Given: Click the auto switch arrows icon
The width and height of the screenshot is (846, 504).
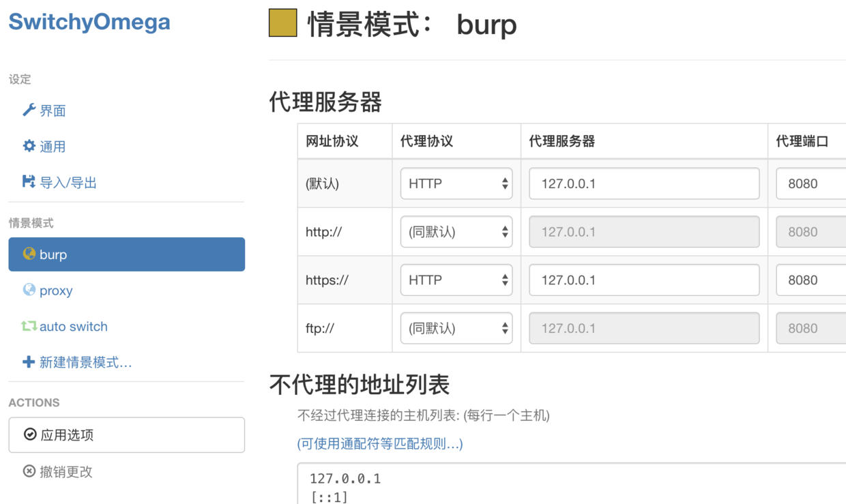Looking at the screenshot, I should tap(29, 326).
